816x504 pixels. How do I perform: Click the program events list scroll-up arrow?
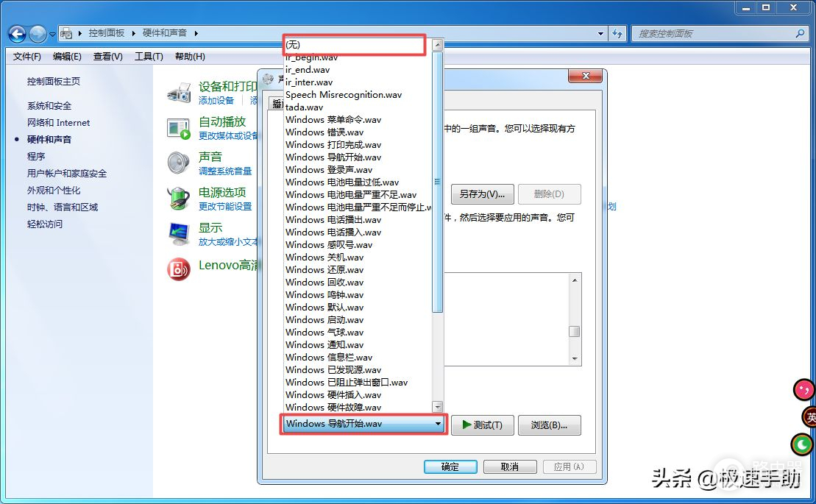[575, 280]
